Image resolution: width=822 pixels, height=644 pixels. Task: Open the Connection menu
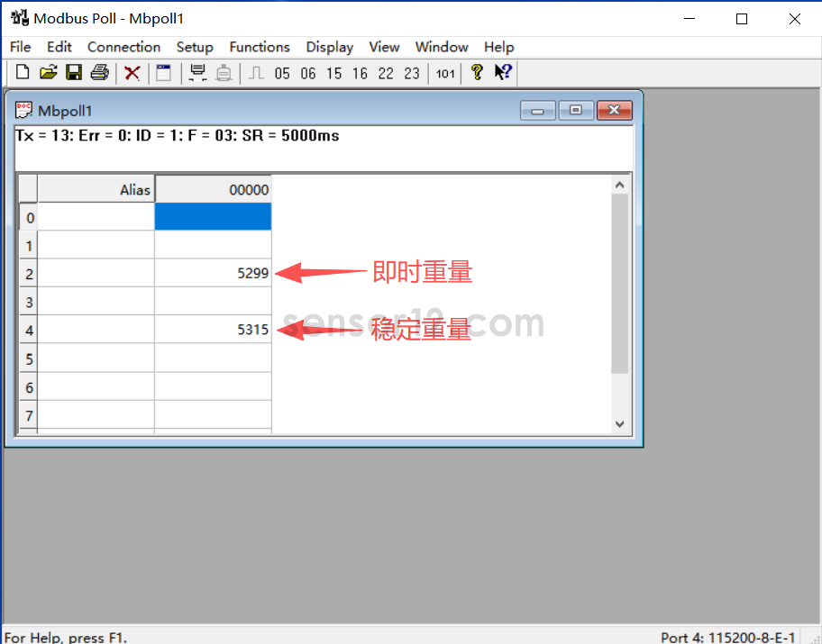click(x=123, y=47)
